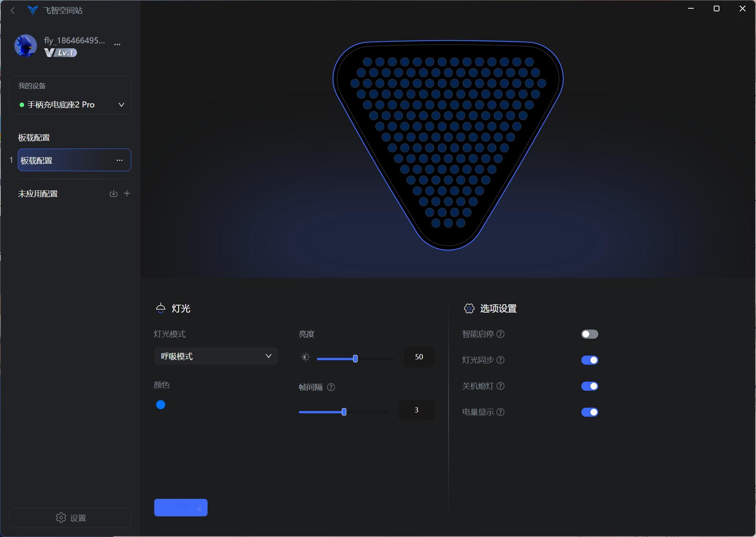Screen dimensions: 756x537
Task: Enable the 智能启停 toggle
Action: pos(589,334)
